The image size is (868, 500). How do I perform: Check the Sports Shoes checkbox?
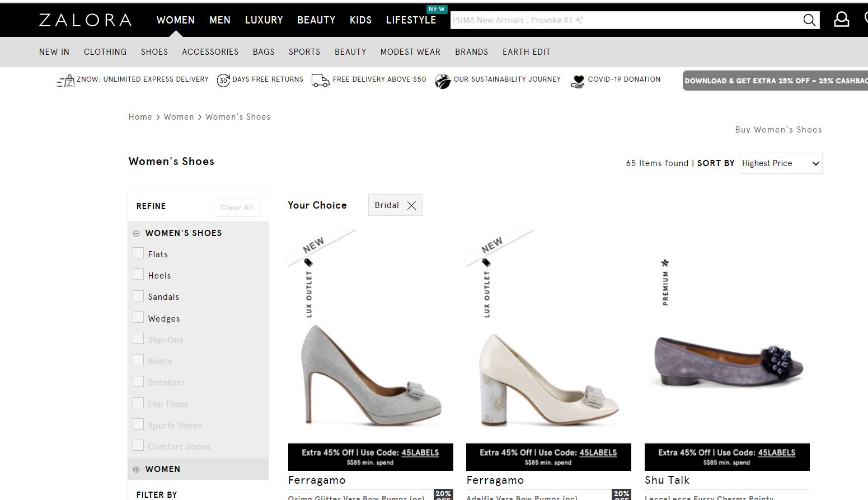click(138, 424)
